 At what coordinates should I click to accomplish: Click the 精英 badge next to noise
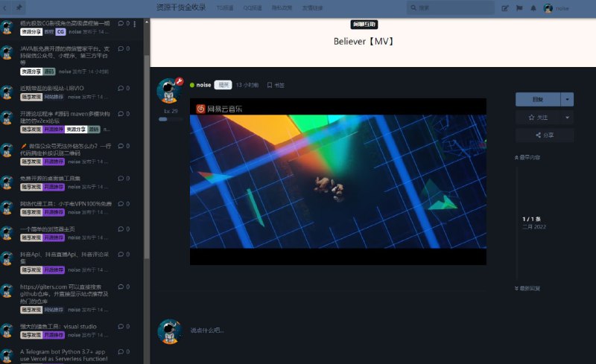(223, 85)
